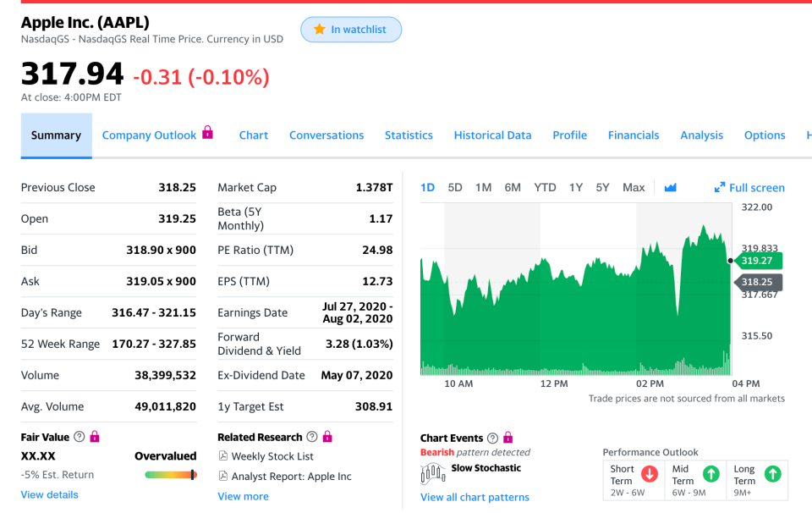Toggle the In watchlist button
812x513 pixels.
[351, 30]
